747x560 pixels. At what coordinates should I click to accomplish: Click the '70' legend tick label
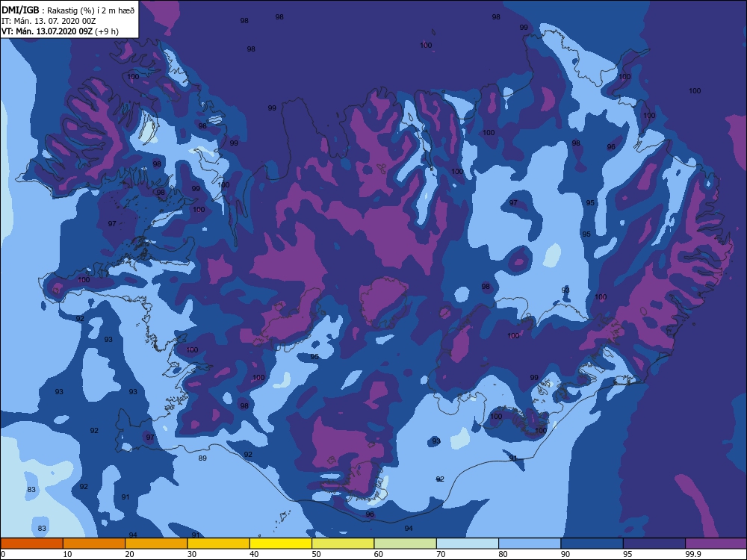click(441, 554)
